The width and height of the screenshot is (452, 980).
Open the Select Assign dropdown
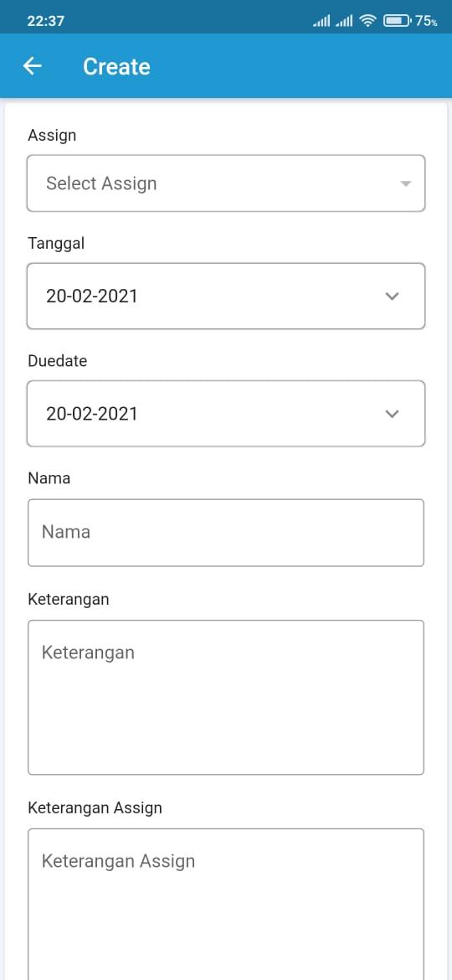pos(226,183)
